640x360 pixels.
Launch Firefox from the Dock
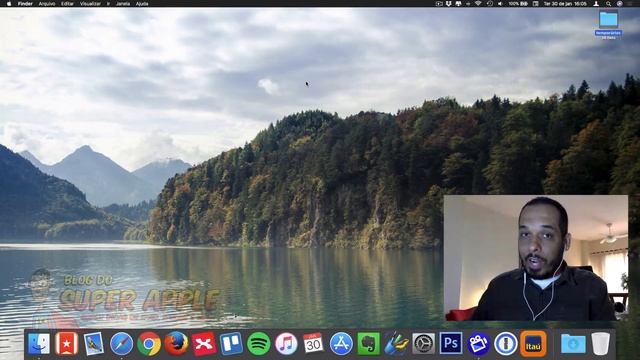pos(176,344)
